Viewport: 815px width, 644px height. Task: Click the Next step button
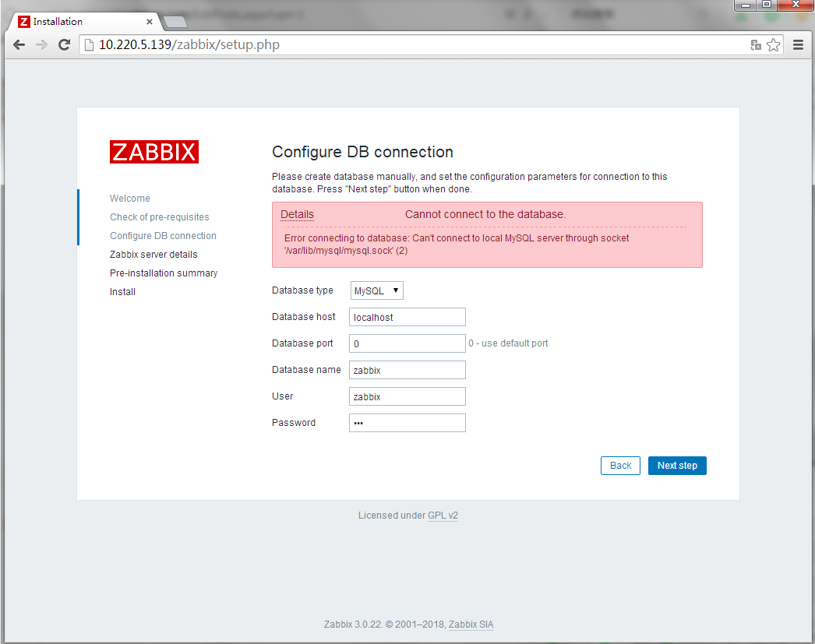[x=677, y=466]
